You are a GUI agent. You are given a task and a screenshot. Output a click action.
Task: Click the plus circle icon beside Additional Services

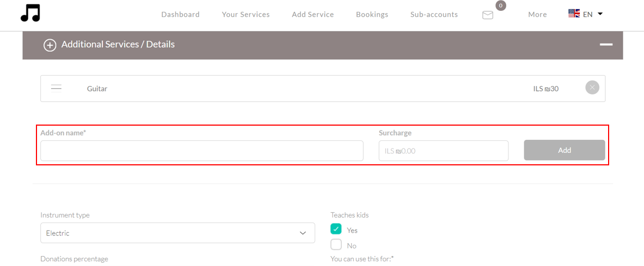coord(50,45)
